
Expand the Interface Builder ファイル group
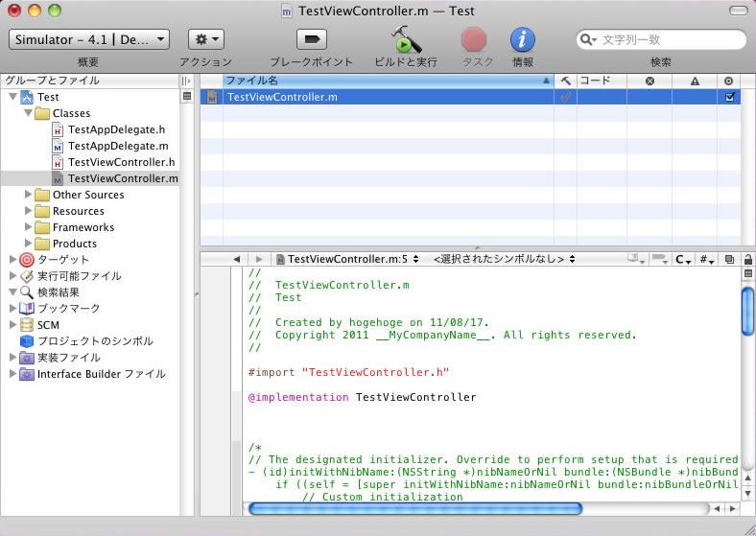(x=13, y=374)
